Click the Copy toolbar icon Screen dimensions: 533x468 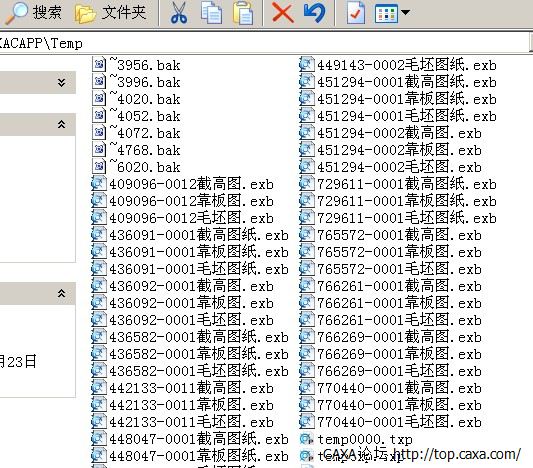[x=211, y=13]
